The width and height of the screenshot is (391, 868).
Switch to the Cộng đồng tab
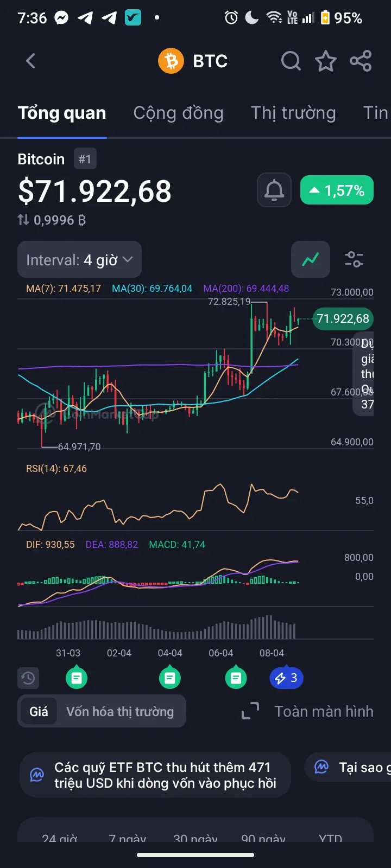click(x=179, y=113)
